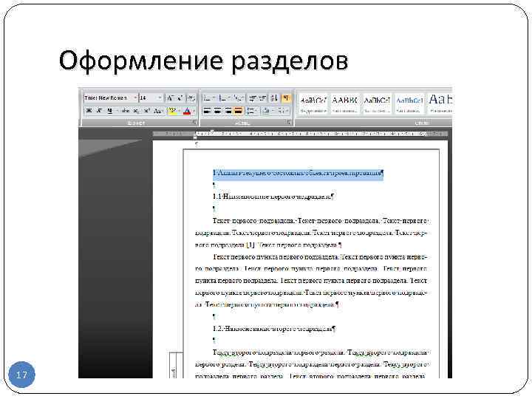The width and height of the screenshot is (532, 399).
Task: Open the underline style dropdown arrow
Action: pos(117,111)
